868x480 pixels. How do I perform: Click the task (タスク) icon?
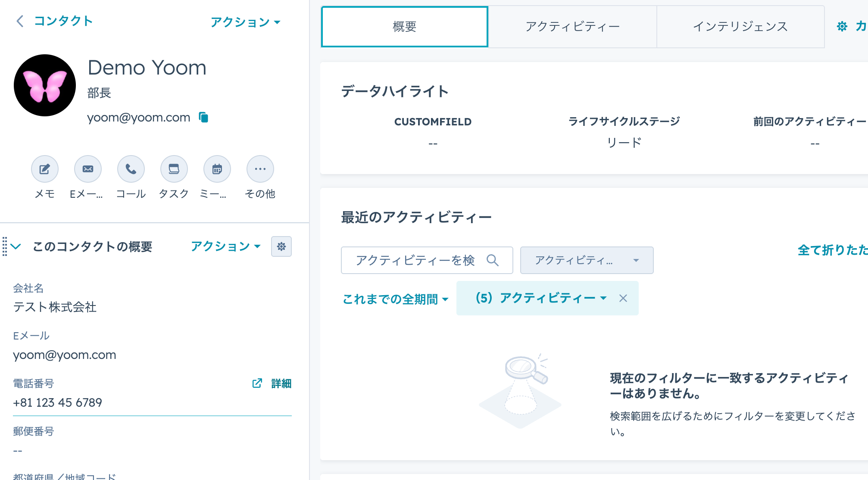[174, 169]
